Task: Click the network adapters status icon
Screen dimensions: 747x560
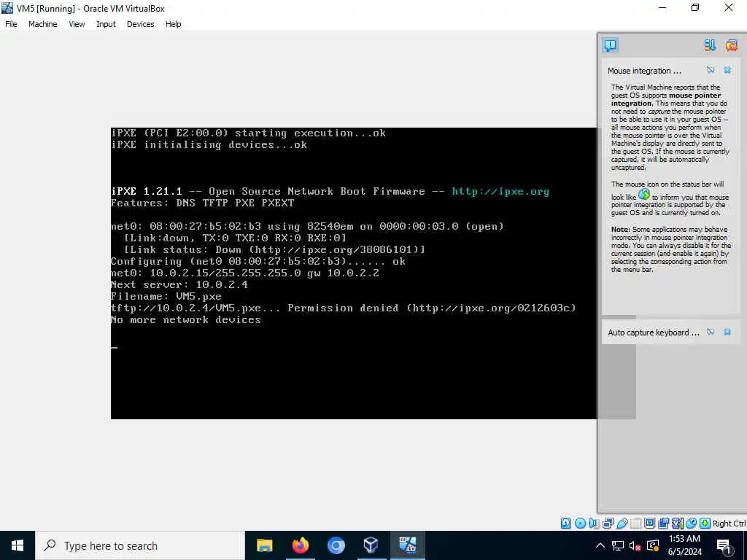Action: (608, 524)
